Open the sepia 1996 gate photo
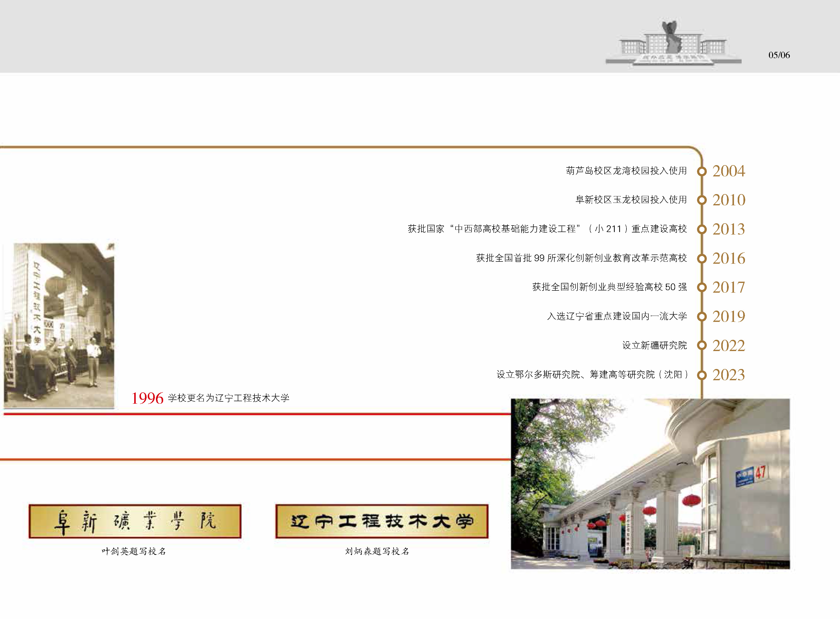Viewport: 840px width, 619px height. (59, 325)
